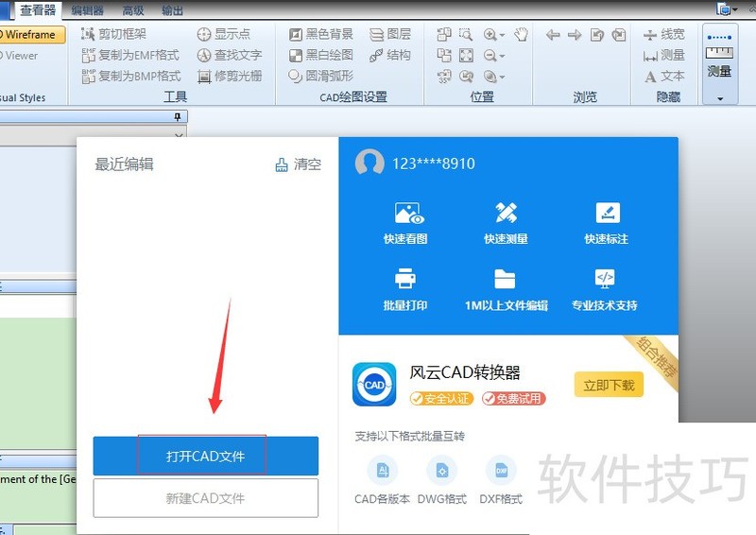Open the 输出 output tab
The image size is (756, 535).
pyautogui.click(x=173, y=9)
